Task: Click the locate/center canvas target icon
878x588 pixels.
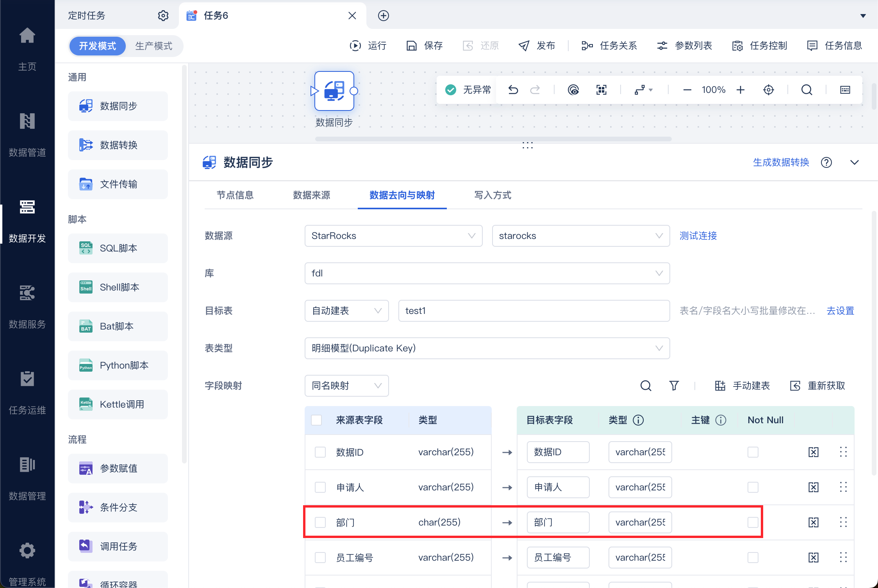Action: click(x=768, y=90)
